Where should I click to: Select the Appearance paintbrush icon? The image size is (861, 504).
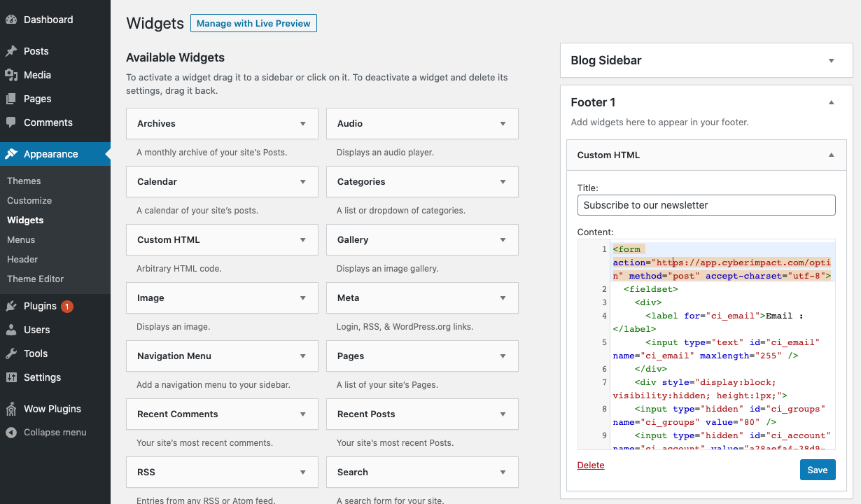(13, 154)
